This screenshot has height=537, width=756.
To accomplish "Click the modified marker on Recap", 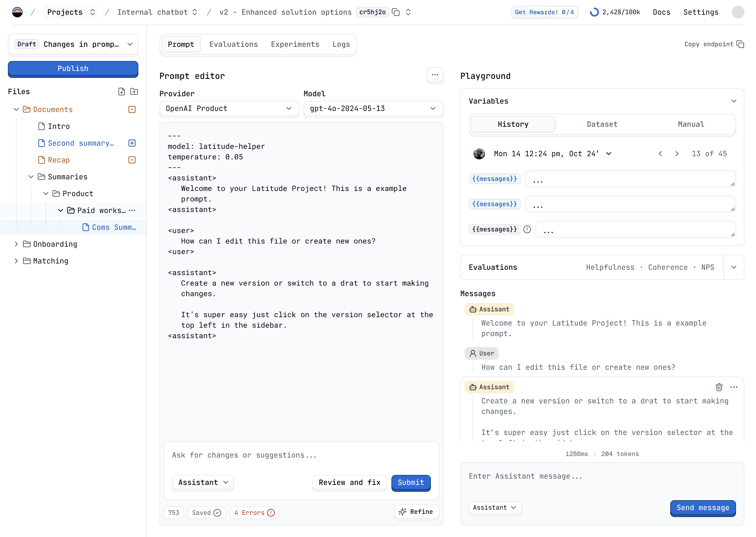I will click(132, 160).
